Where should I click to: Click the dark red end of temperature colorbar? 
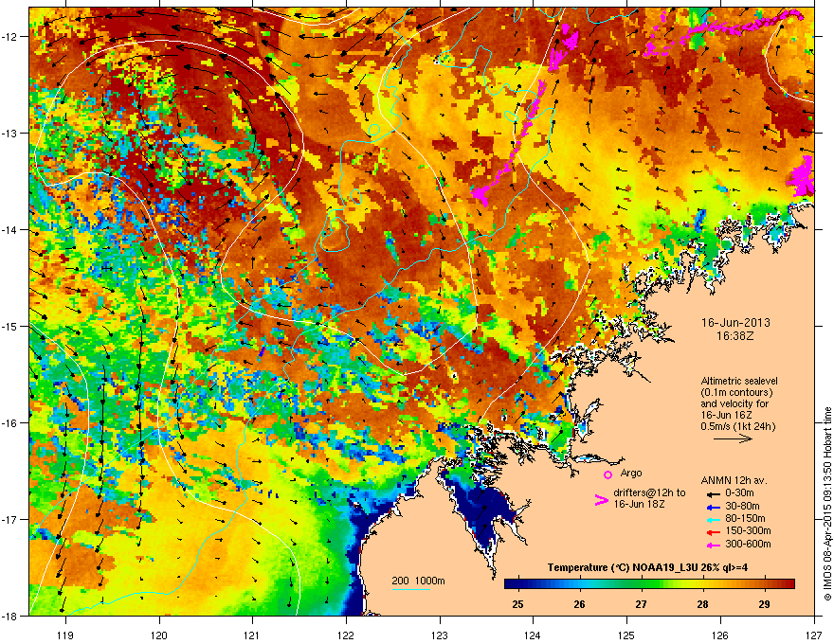(x=788, y=584)
